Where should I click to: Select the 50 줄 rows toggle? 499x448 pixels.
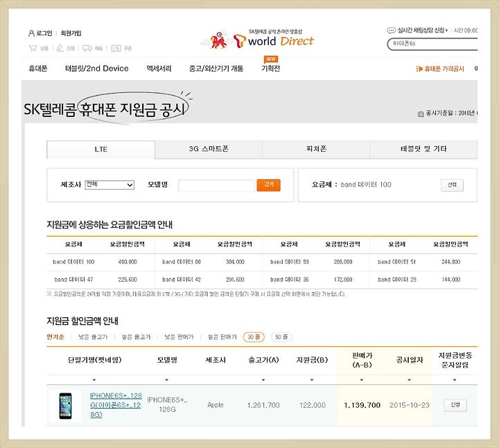[x=281, y=337]
